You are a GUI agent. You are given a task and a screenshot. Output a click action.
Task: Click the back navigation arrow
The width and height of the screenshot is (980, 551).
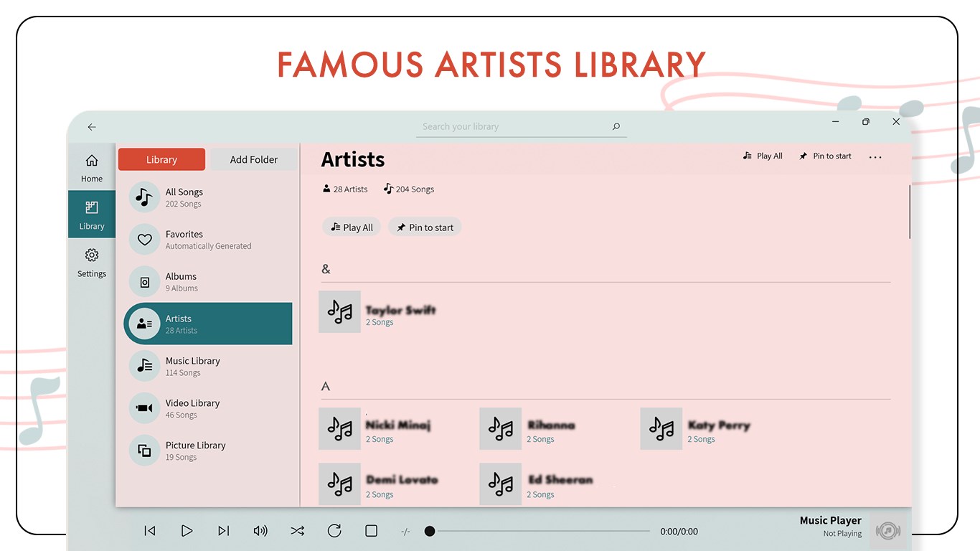[91, 127]
